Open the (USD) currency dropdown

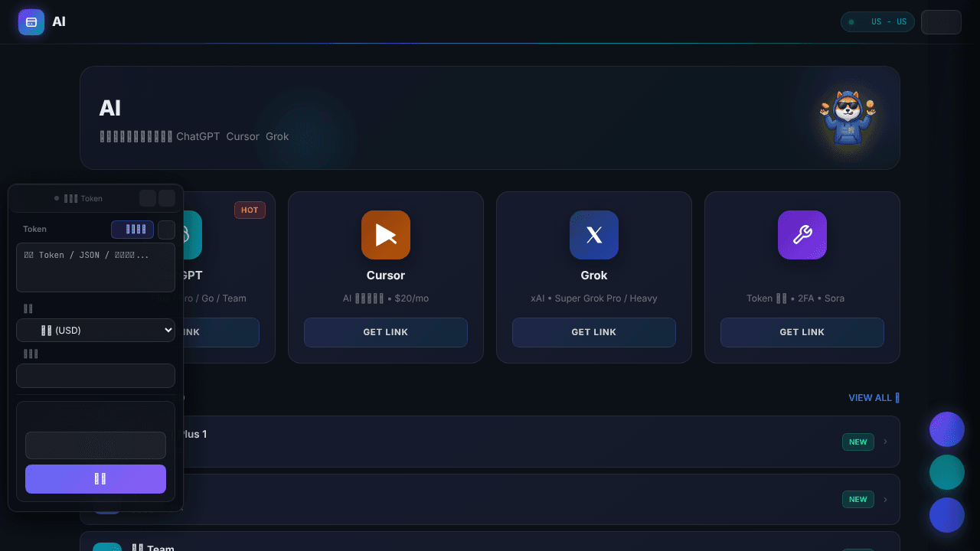96,331
